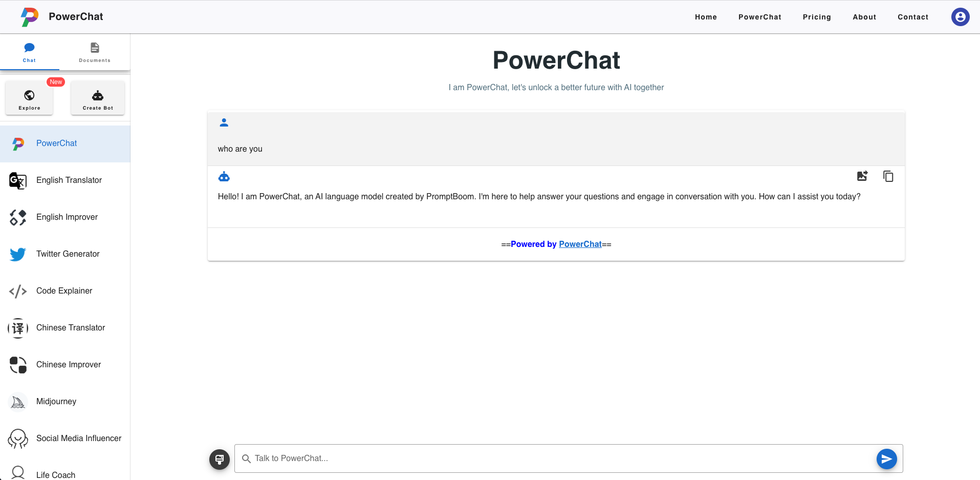This screenshot has width=980, height=480.
Task: Open the Contact page
Action: click(913, 17)
